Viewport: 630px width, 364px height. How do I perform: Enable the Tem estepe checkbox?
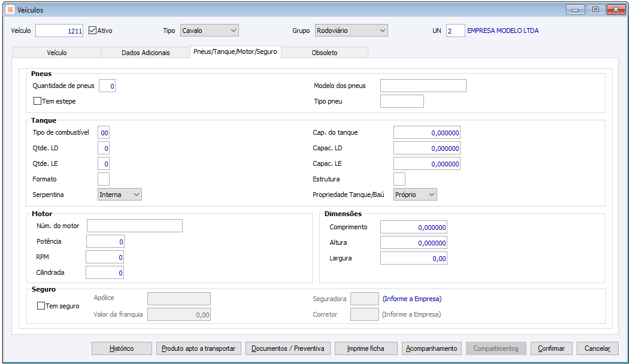pyautogui.click(x=37, y=101)
